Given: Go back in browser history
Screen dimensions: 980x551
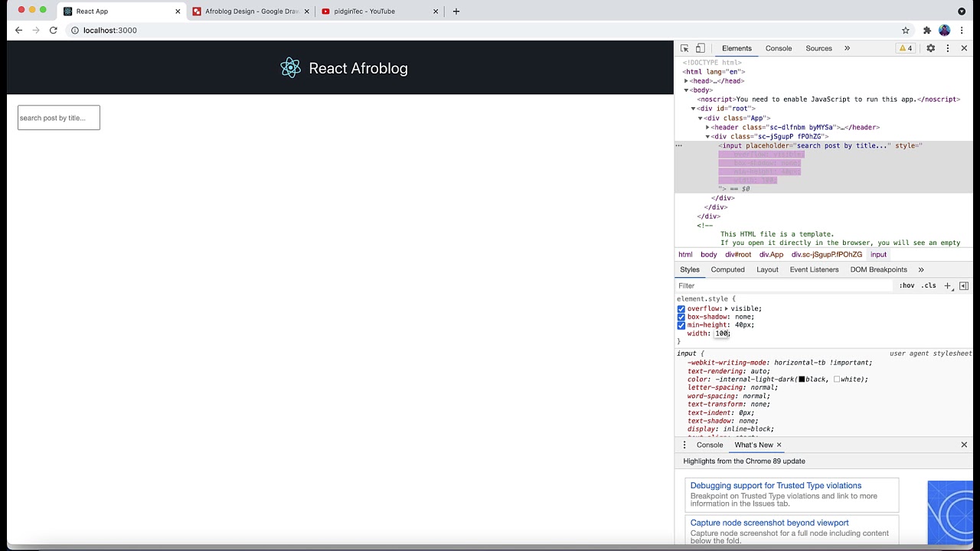Looking at the screenshot, I should pos(18,31).
